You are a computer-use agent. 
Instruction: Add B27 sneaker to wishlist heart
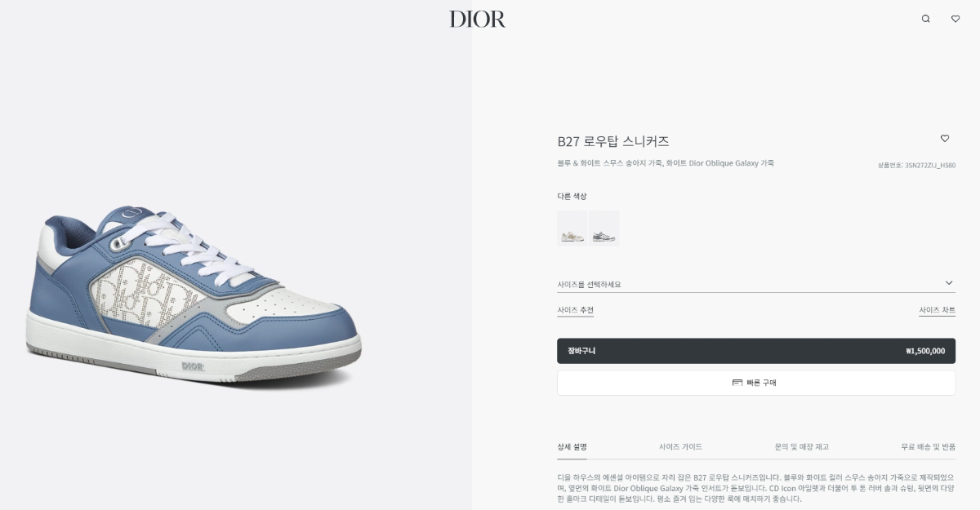(x=945, y=139)
